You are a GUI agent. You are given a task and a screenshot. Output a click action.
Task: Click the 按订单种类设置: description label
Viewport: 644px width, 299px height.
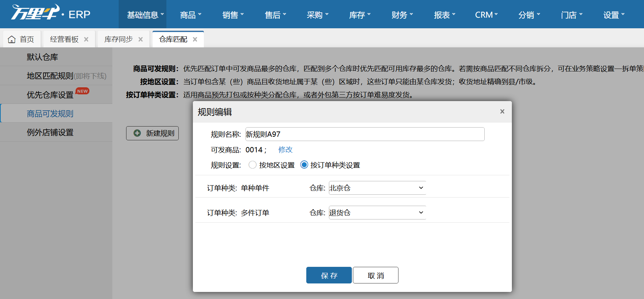(x=153, y=95)
